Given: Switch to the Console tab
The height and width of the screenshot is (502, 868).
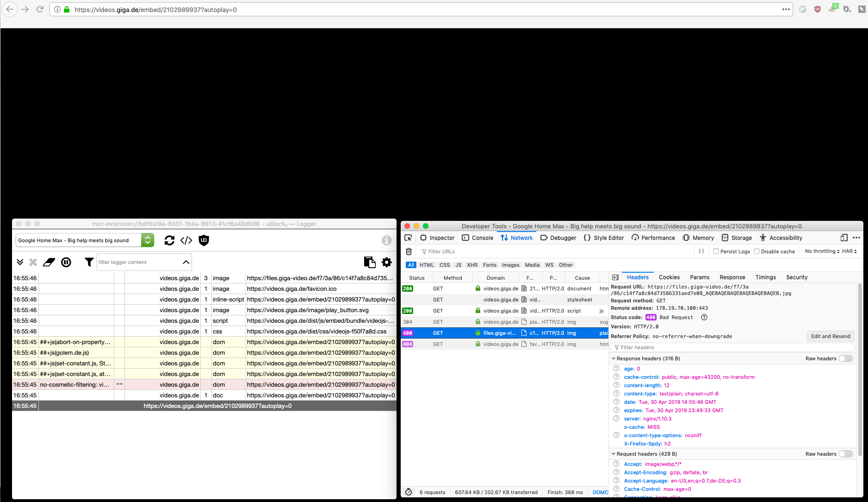Looking at the screenshot, I should tap(477, 238).
